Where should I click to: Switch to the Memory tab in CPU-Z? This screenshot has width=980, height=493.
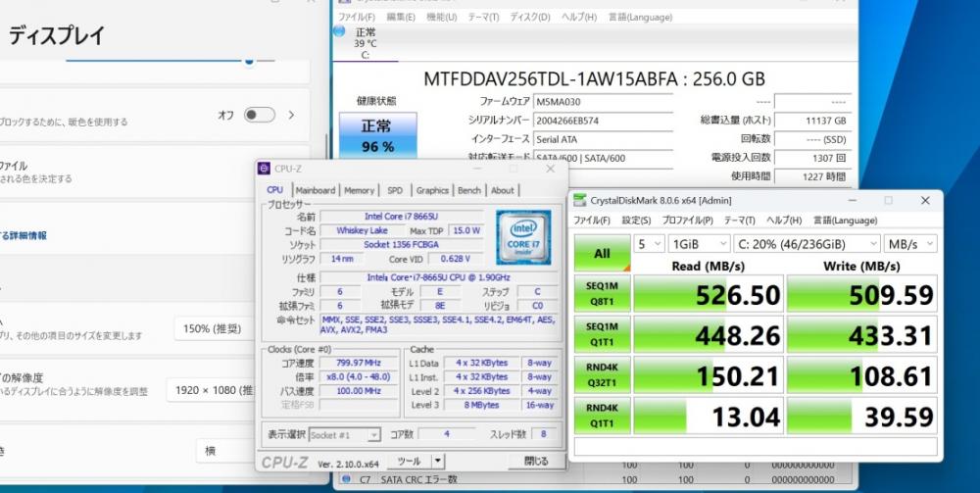coord(360,190)
